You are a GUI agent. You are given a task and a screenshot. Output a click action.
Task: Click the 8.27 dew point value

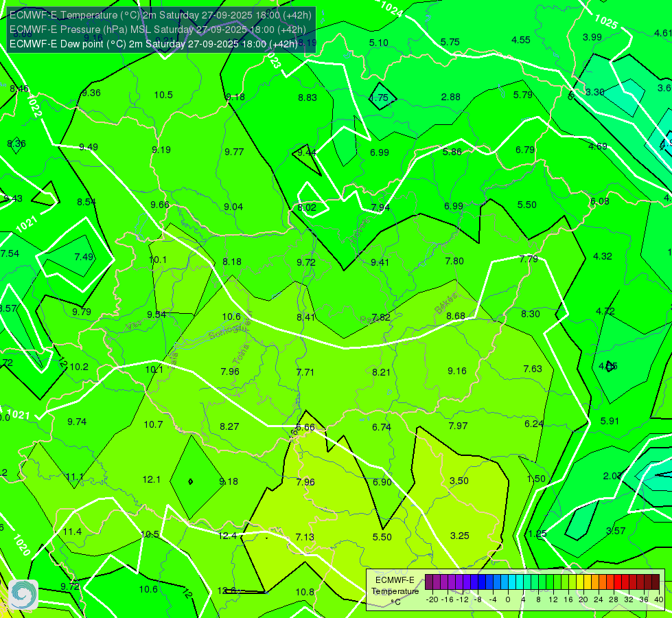tap(229, 426)
